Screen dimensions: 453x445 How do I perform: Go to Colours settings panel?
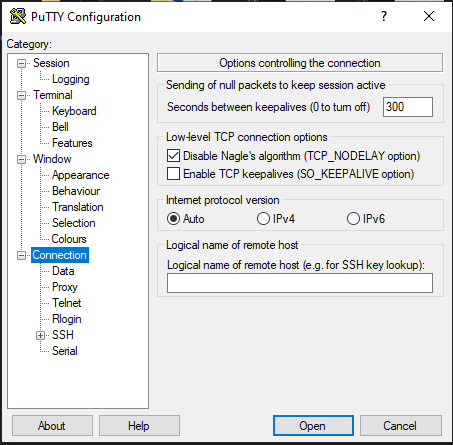pos(69,239)
